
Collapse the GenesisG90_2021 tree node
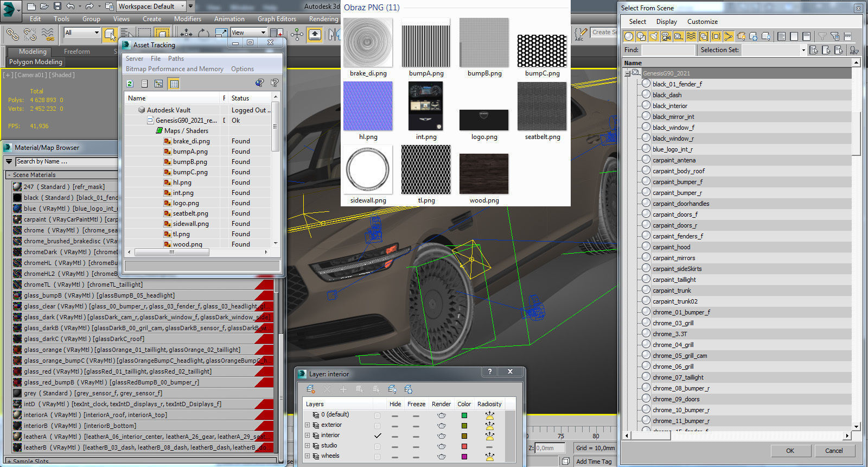tap(628, 73)
